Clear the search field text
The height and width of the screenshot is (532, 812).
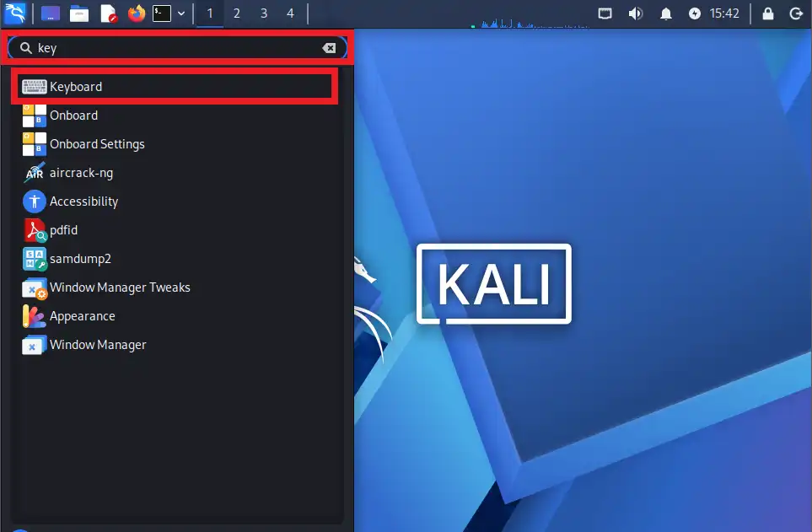pos(329,48)
